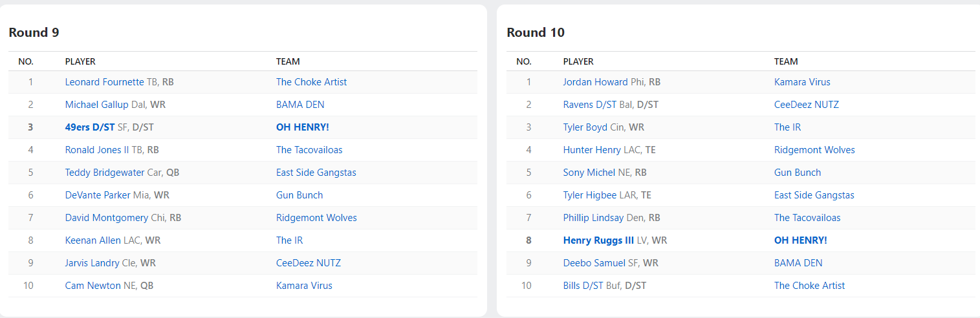Select Henry Ruggs III player link
Image resolution: width=980 pixels, height=318 pixels.
coord(598,240)
